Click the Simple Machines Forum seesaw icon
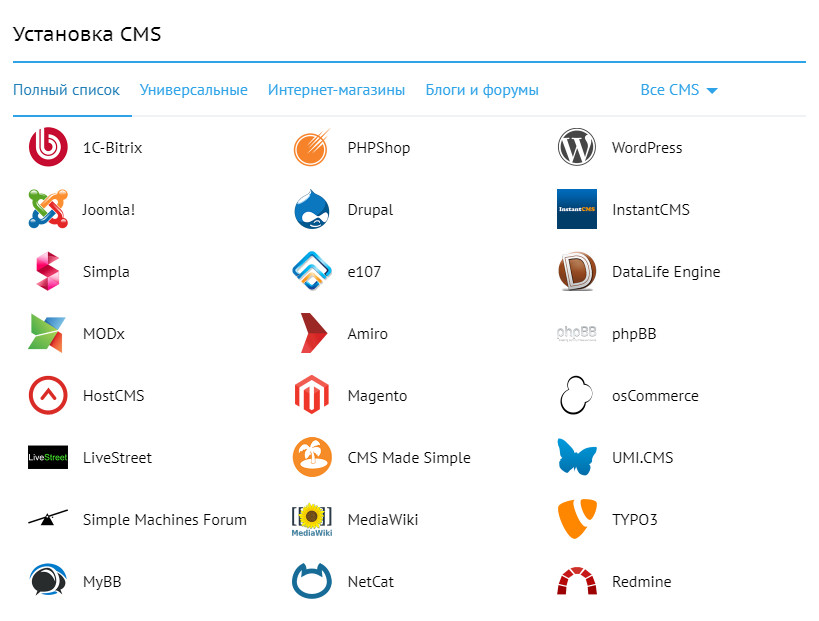Screen dimensions: 819x621 coord(48,519)
